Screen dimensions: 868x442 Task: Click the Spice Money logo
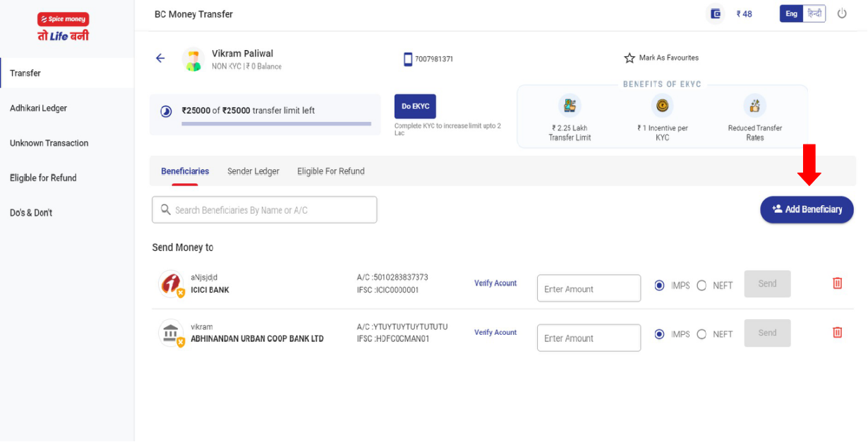coord(64,27)
